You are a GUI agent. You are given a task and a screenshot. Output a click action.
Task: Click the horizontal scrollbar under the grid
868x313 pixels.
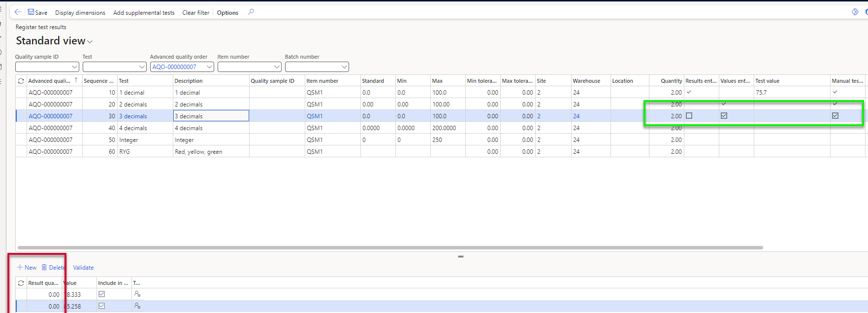pyautogui.click(x=390, y=247)
